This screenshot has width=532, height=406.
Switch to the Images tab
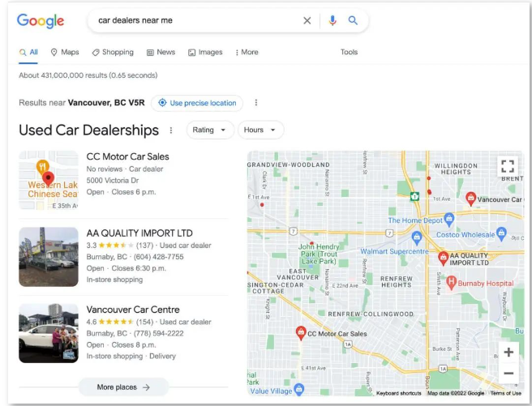click(x=205, y=52)
